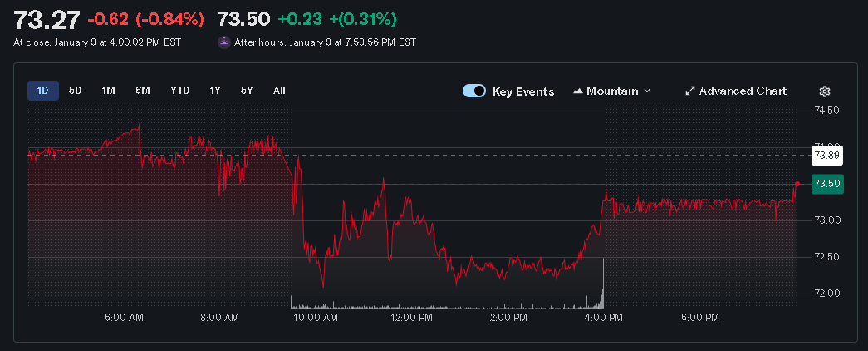Click the 72.50 price axis label
Viewport: 868px width, 351px height.
coord(826,257)
